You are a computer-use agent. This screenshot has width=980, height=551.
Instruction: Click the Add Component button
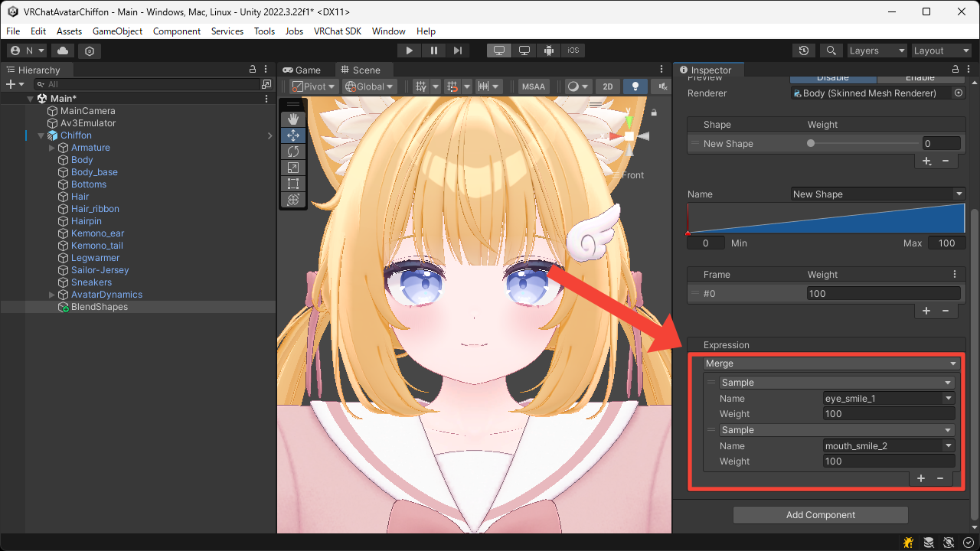(820, 515)
